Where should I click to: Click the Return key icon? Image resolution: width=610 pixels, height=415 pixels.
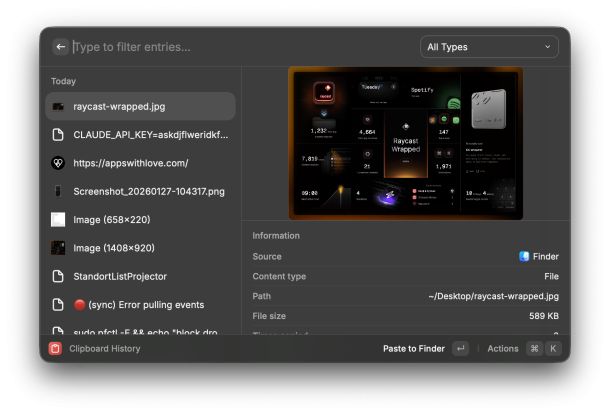click(461, 348)
